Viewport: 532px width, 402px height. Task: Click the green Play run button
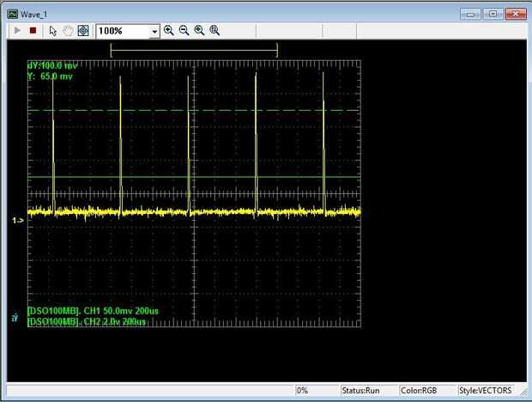coord(17,30)
